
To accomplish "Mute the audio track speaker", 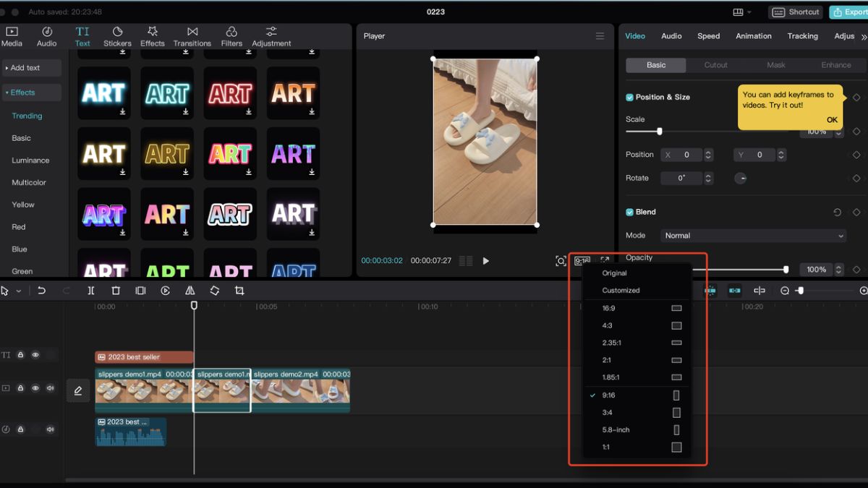I will pyautogui.click(x=50, y=429).
